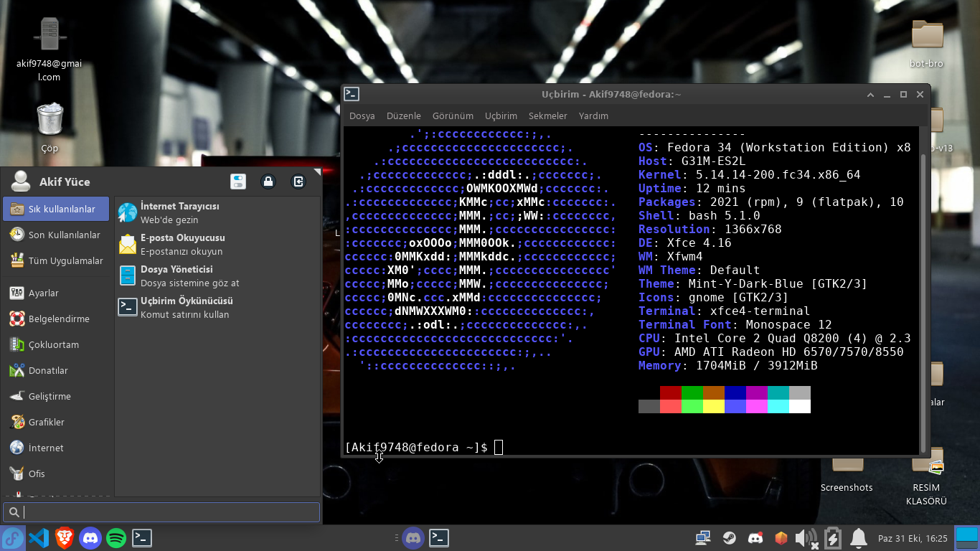Open the Çöp trash desktop icon
This screenshot has height=551, width=980.
50,128
